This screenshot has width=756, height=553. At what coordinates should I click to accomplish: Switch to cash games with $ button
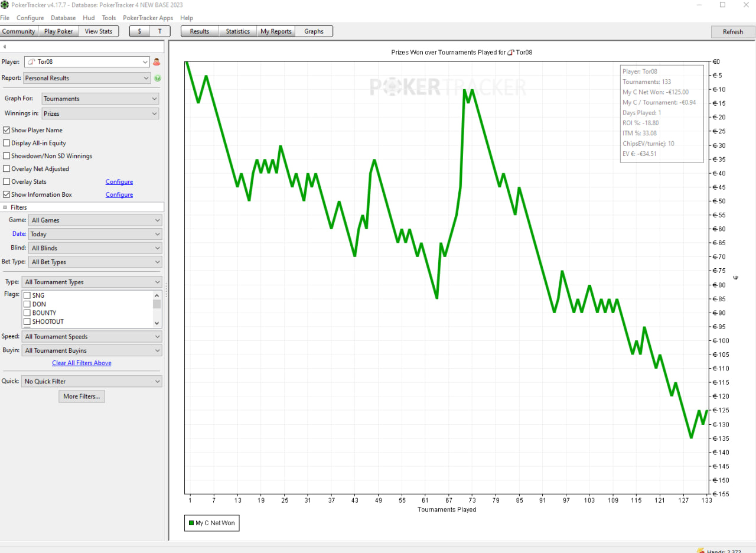(x=139, y=31)
